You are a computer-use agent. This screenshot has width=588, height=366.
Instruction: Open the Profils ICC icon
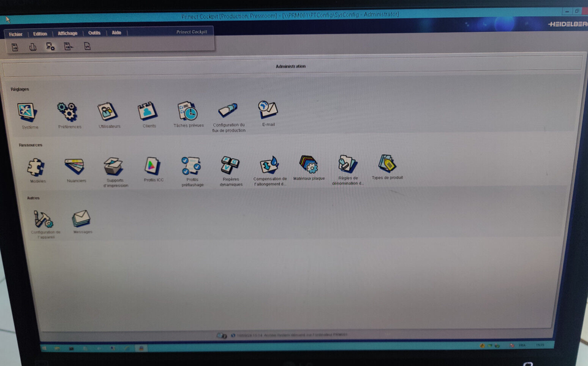(153, 166)
